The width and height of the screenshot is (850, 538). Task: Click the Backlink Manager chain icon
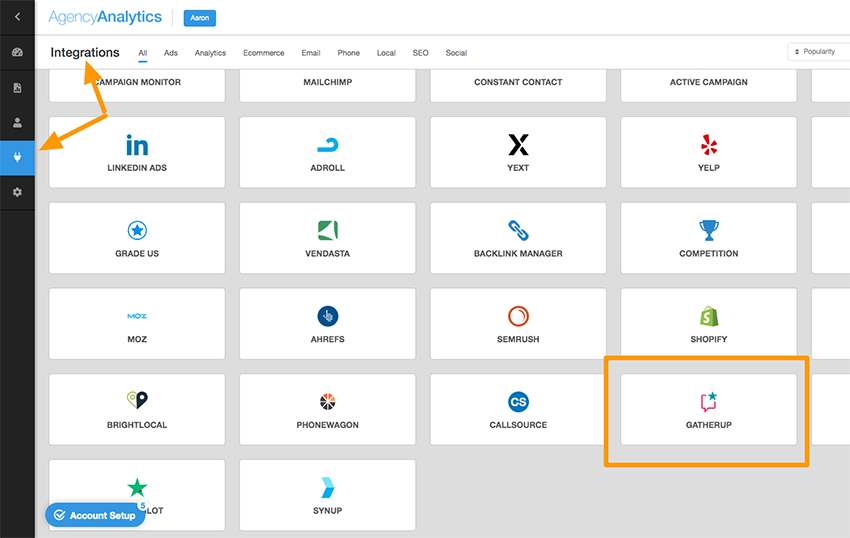coord(518,230)
